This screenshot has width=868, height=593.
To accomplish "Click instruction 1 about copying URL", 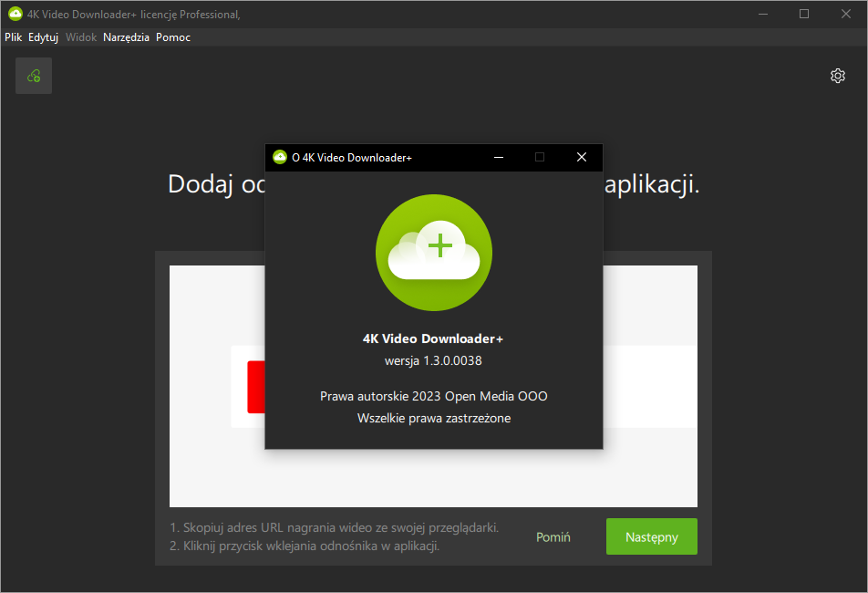I will pyautogui.click(x=335, y=527).
